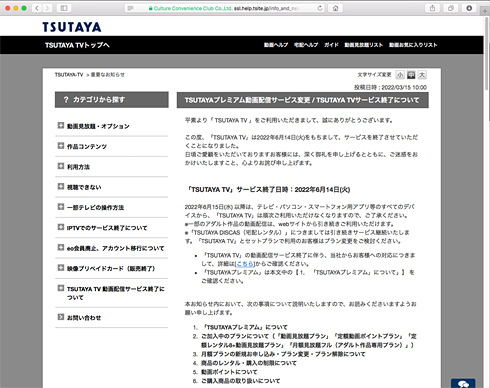490x388 pixels.
Task: Open the chat support icon at the bottom right
Action: tap(463, 384)
